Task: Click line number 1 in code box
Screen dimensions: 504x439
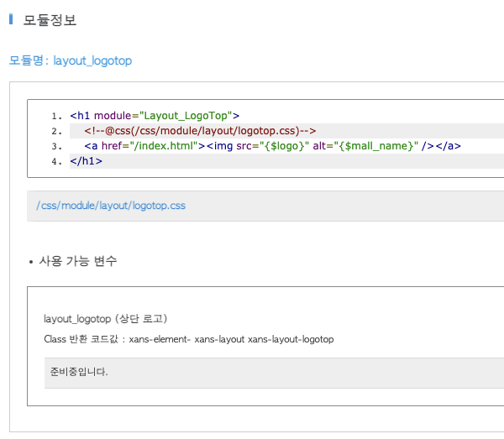Action: click(56, 116)
